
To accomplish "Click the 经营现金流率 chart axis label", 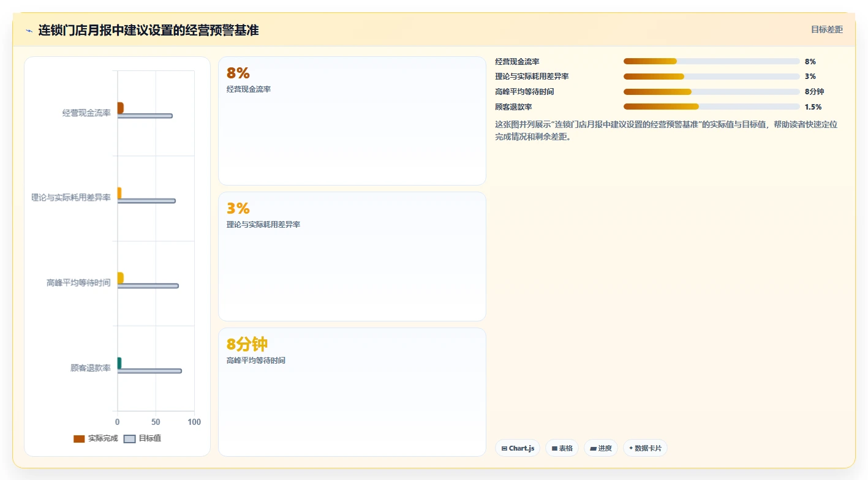I will 86,113.
